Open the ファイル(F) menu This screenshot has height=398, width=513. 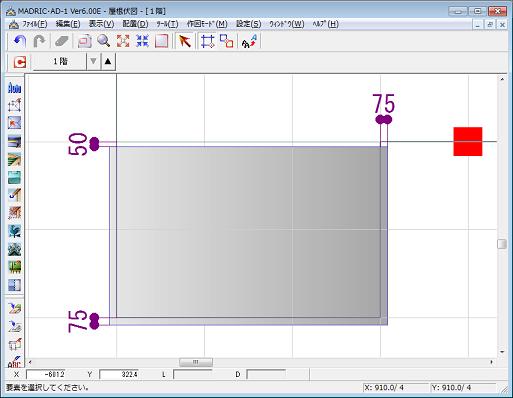tap(35, 24)
